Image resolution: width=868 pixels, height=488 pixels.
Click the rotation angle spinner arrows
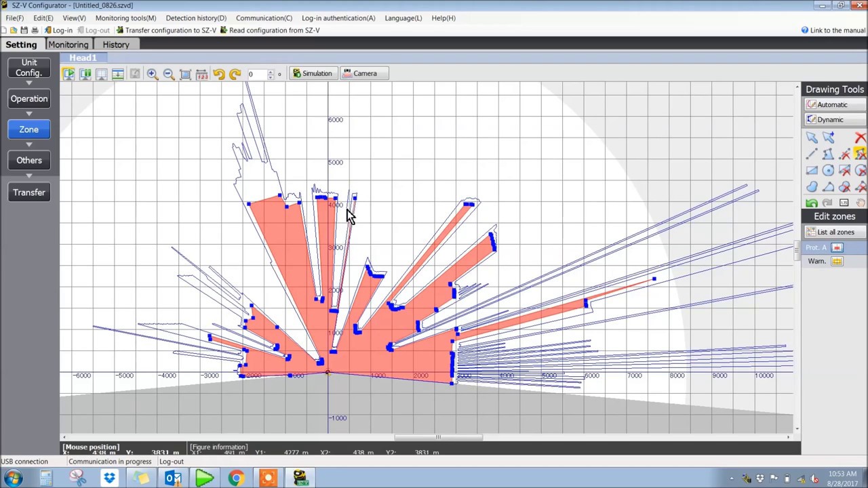(271, 74)
